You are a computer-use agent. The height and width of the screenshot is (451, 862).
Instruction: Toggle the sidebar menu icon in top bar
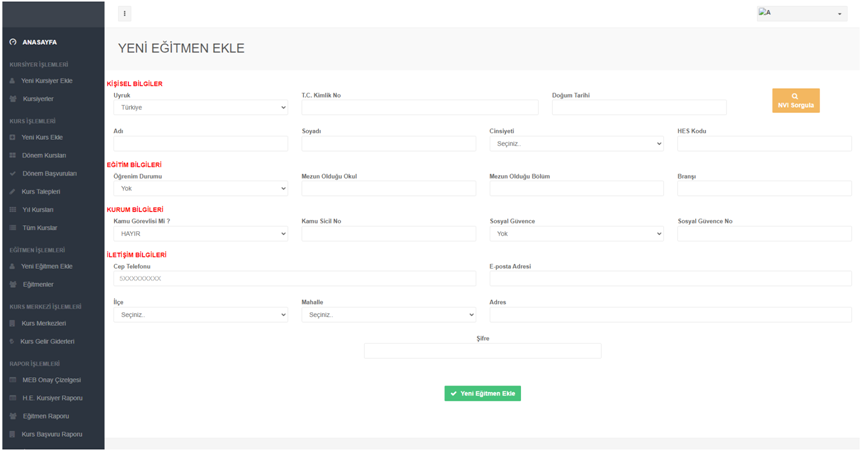coord(124,14)
